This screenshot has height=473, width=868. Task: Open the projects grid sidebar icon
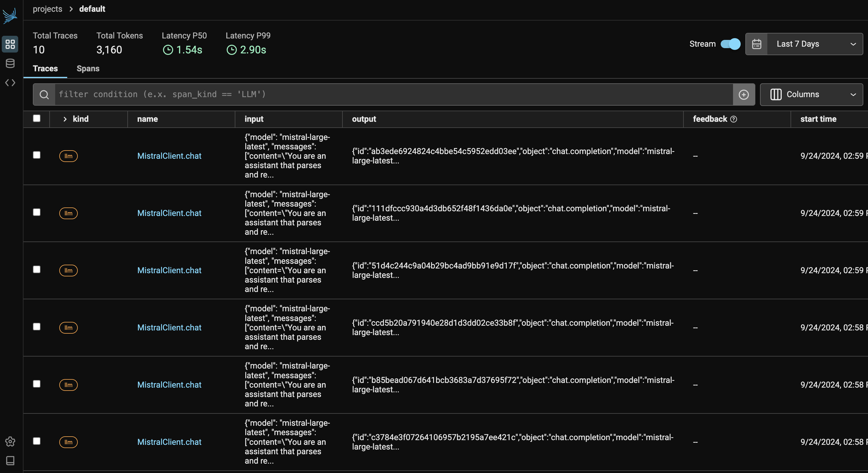point(10,44)
